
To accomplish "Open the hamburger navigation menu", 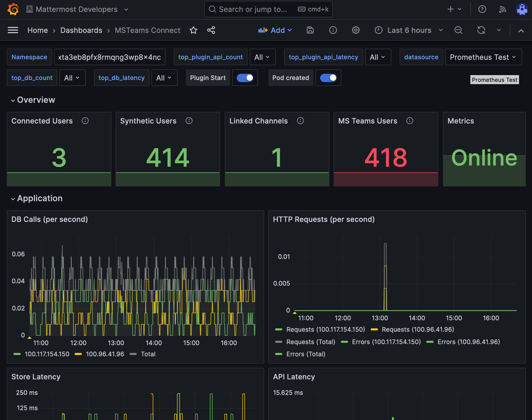I will tap(13, 30).
